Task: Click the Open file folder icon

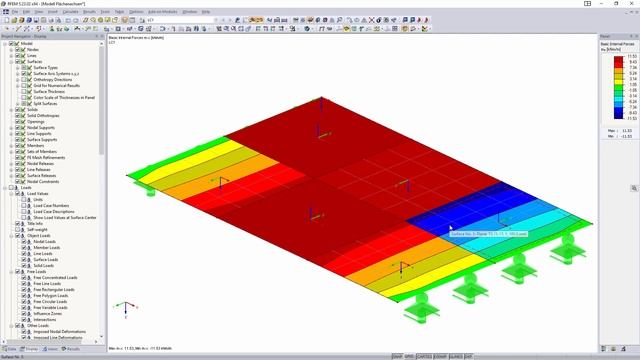Action: tap(14, 20)
